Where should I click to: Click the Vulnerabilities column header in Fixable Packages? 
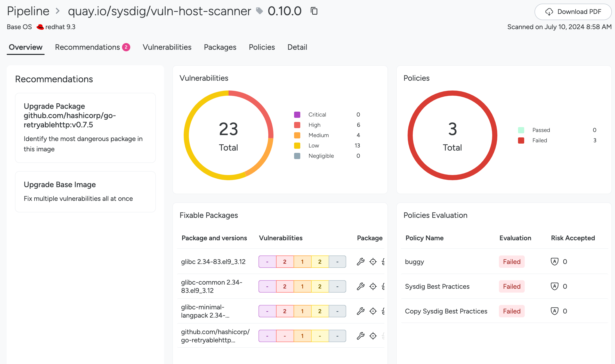281,238
